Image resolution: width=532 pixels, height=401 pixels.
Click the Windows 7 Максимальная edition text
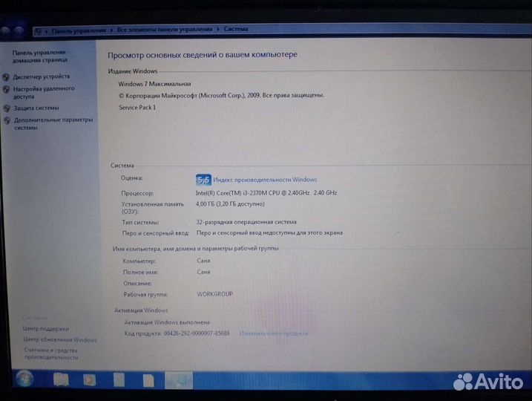(x=155, y=84)
